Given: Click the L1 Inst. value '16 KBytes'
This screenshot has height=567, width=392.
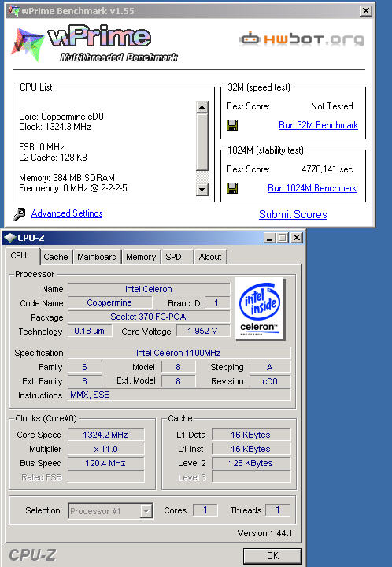Looking at the screenshot, I should pyautogui.click(x=251, y=449).
